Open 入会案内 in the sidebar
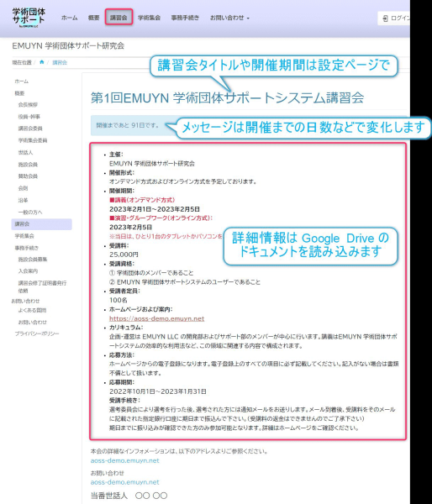 click(x=28, y=271)
